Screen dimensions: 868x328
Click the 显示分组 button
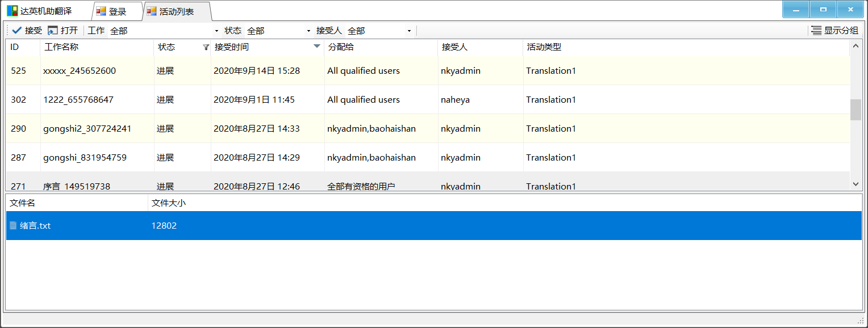pos(834,31)
